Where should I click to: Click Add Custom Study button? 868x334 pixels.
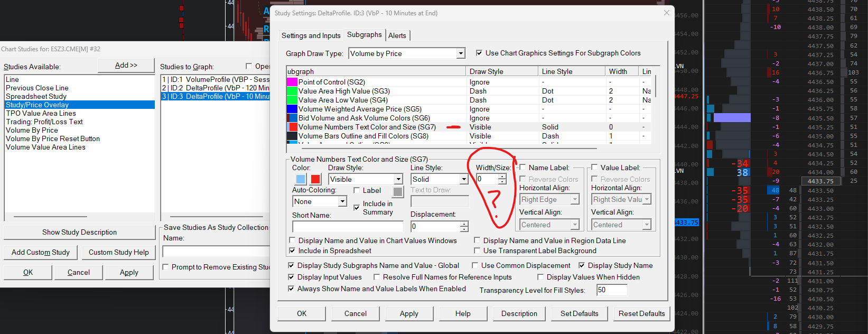coord(41,252)
